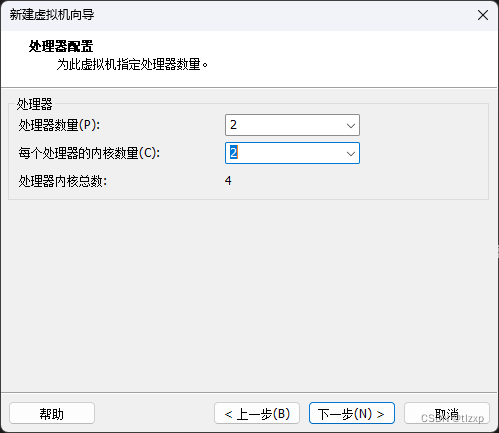Close the 新建虚拟机向导 dialog

tap(482, 15)
